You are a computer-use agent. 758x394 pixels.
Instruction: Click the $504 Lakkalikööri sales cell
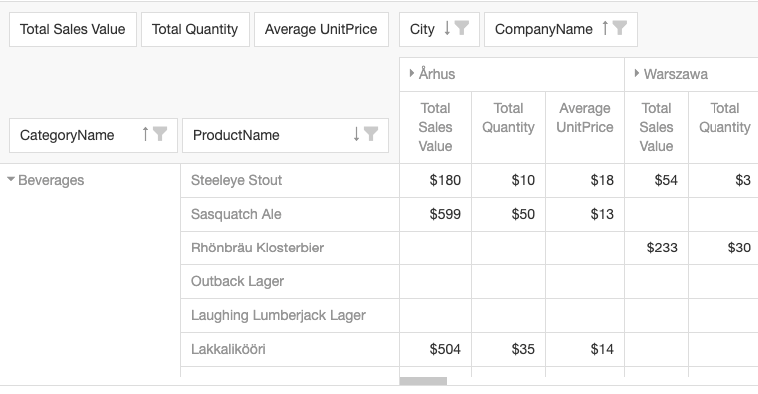point(435,349)
